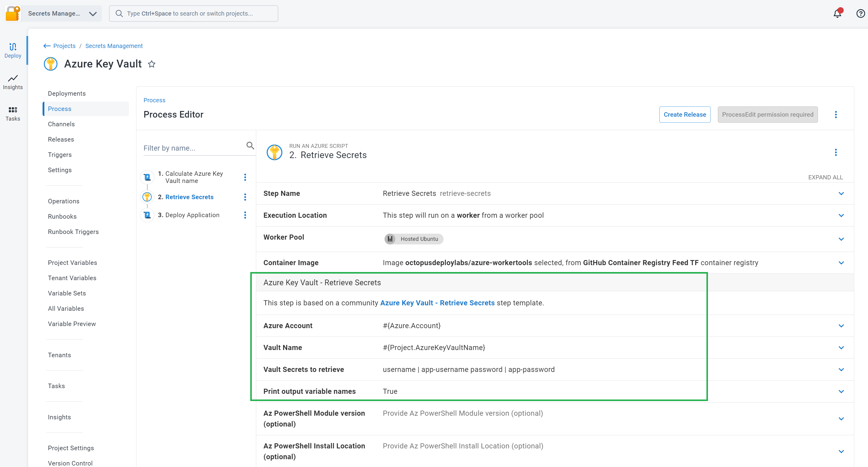The width and height of the screenshot is (868, 467).
Task: Click the step 3 script icon
Action: (147, 215)
